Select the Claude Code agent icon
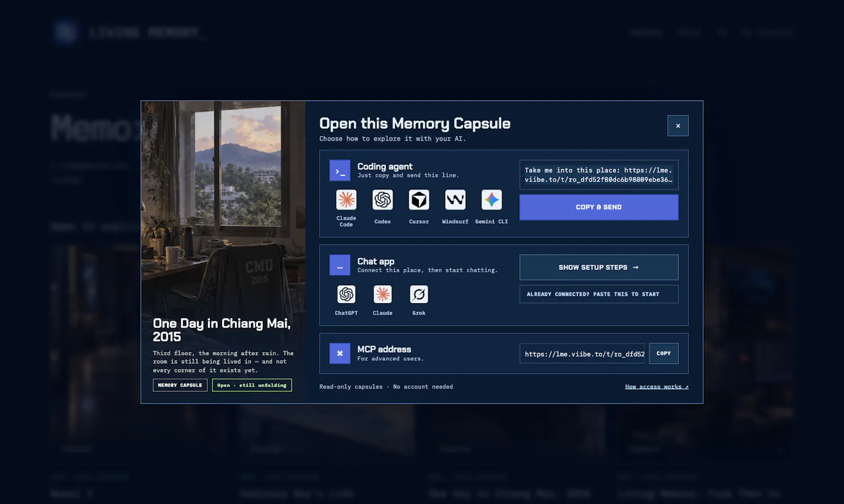The image size is (844, 504). 346,200
